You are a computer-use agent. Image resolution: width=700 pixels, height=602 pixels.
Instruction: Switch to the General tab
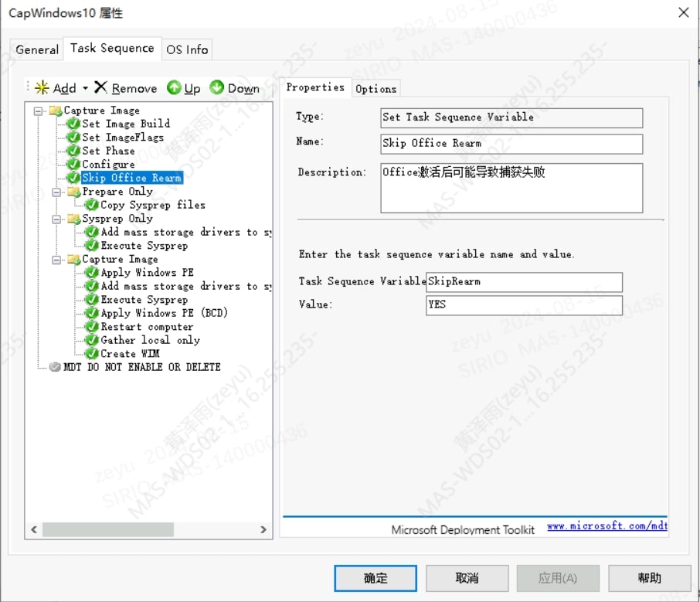point(36,49)
